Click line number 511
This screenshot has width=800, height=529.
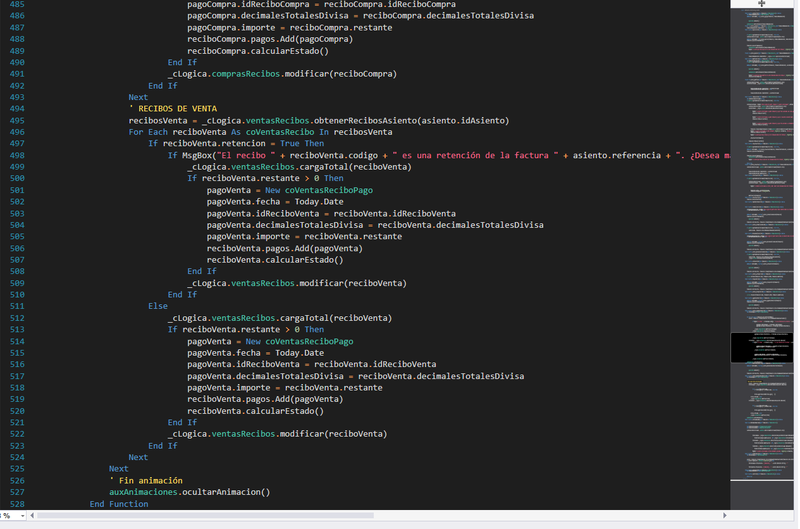(x=17, y=306)
